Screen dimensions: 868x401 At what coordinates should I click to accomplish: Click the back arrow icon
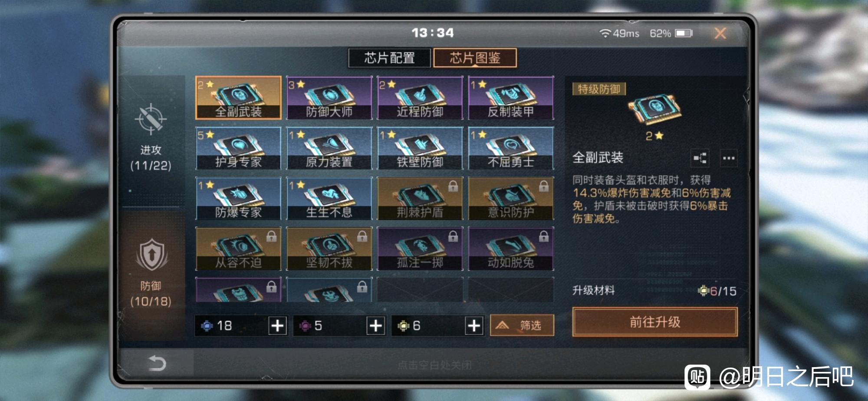click(x=157, y=363)
